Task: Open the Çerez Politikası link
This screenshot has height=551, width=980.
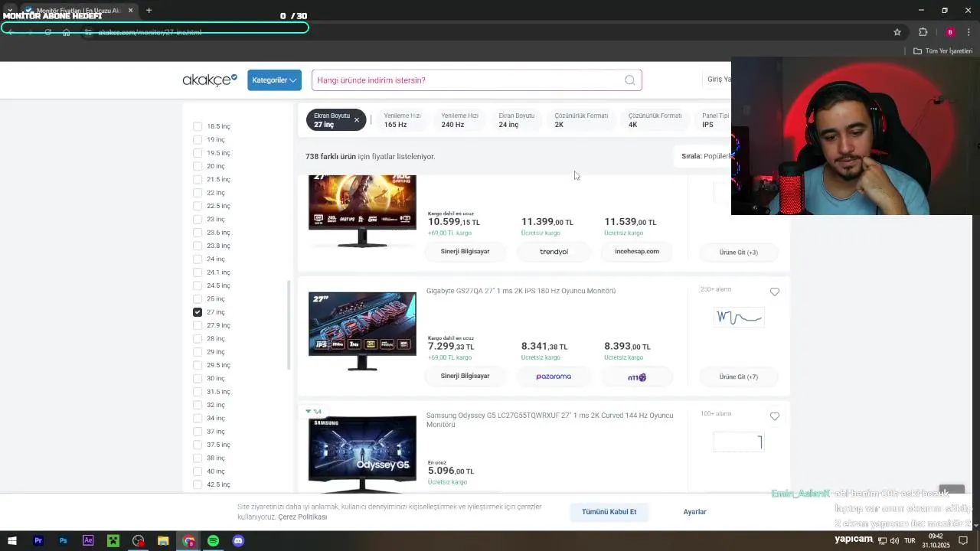Action: pyautogui.click(x=302, y=517)
